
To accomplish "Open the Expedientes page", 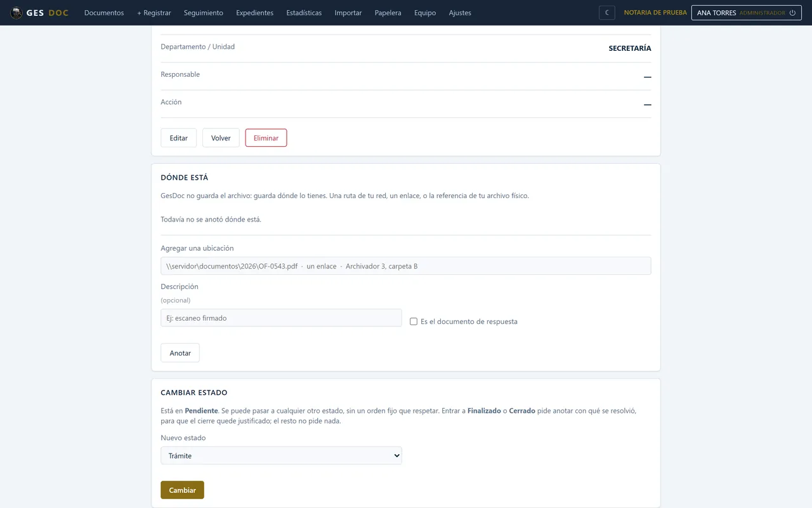I will point(254,13).
